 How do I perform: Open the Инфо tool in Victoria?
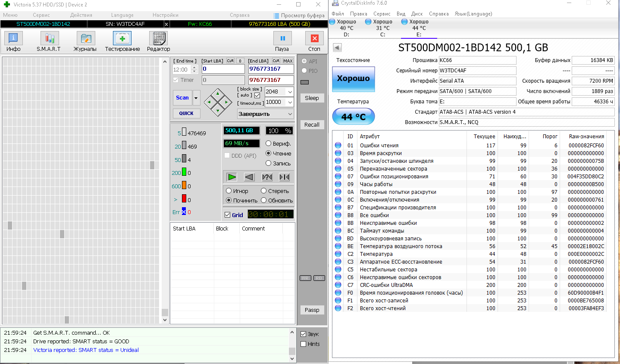pyautogui.click(x=13, y=39)
